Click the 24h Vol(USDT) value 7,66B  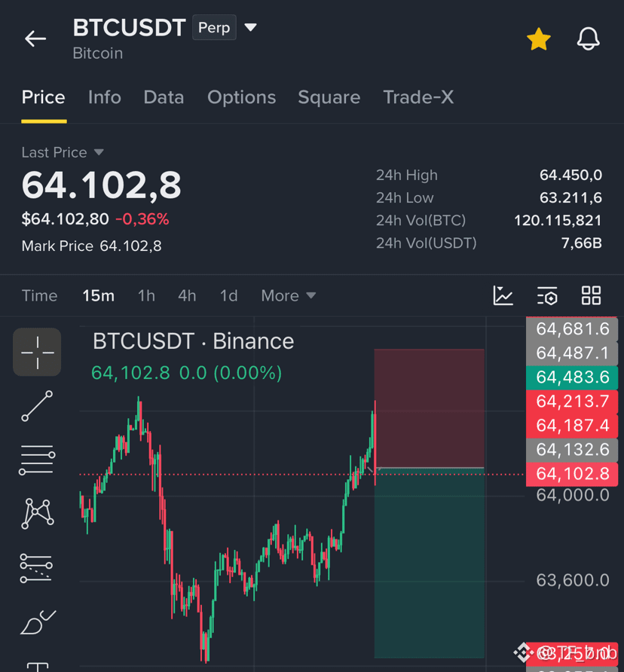[582, 243]
